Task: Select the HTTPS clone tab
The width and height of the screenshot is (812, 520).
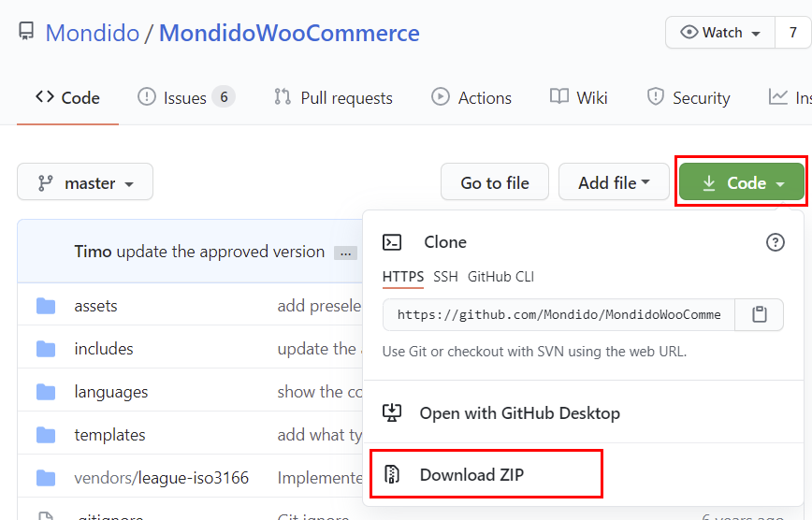Action: point(403,277)
